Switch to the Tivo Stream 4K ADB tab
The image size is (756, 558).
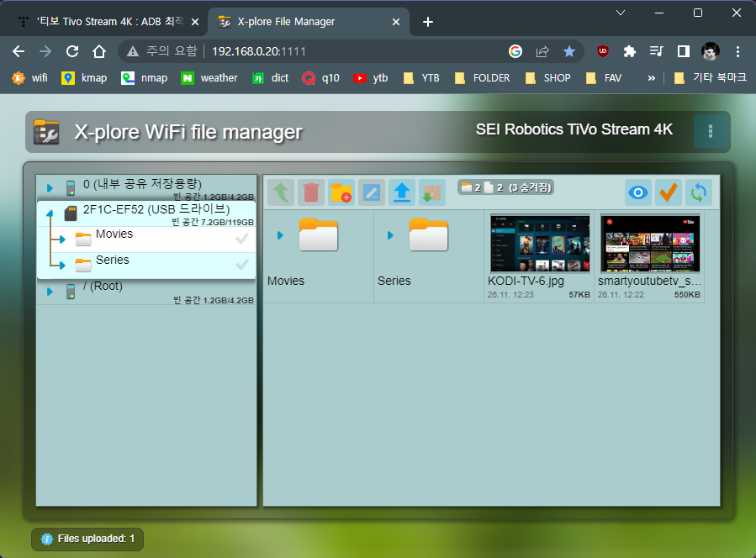coord(109,22)
